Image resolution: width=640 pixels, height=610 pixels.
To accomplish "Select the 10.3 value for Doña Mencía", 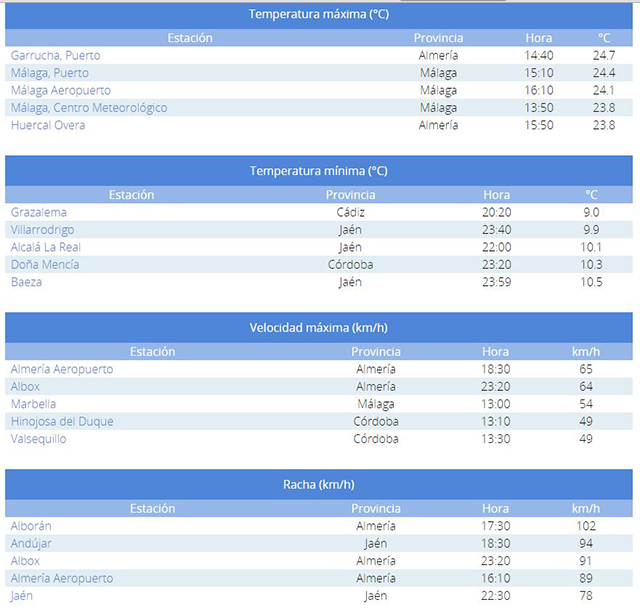I will tap(591, 265).
